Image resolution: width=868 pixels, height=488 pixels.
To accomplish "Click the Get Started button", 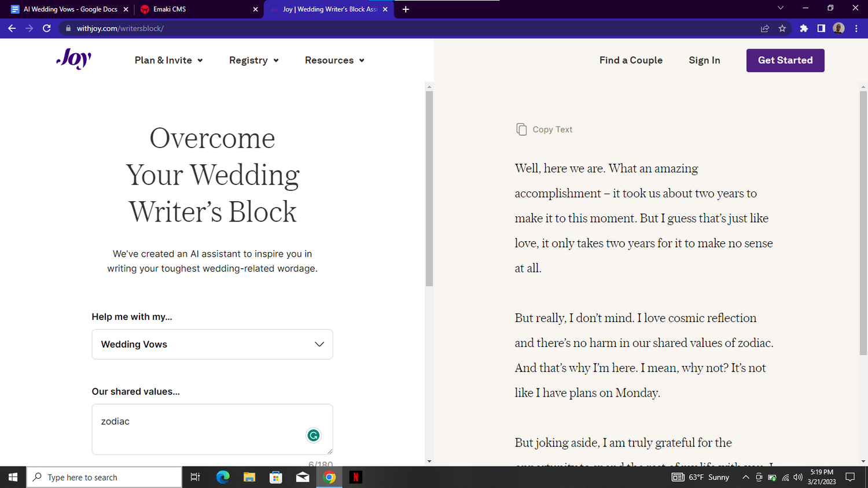I will (x=785, y=60).
